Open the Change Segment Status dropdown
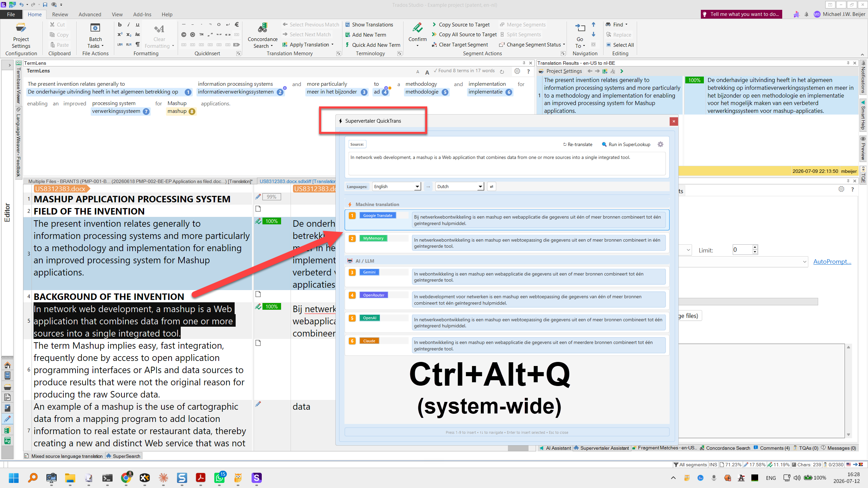The width and height of the screenshot is (868, 488). click(564, 45)
